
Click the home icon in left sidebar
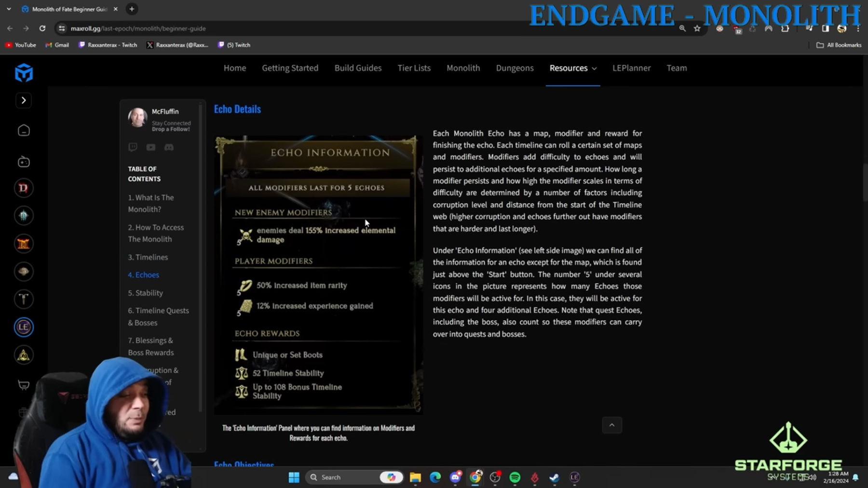24,131
